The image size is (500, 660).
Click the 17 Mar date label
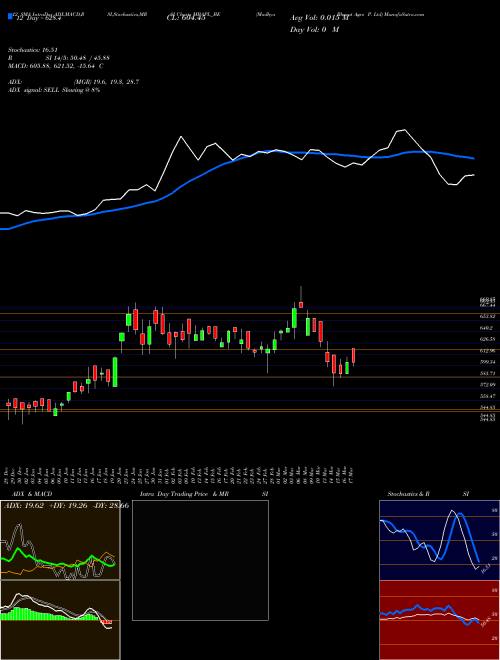[351, 476]
